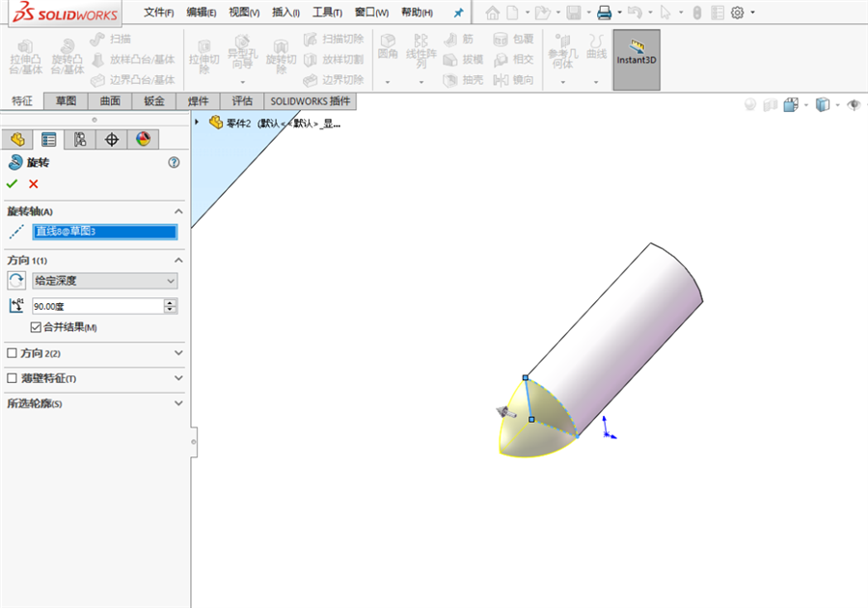Switch to the DisplayManager color-ball tab
Screen dimensions: 868x608
pyautogui.click(x=144, y=139)
